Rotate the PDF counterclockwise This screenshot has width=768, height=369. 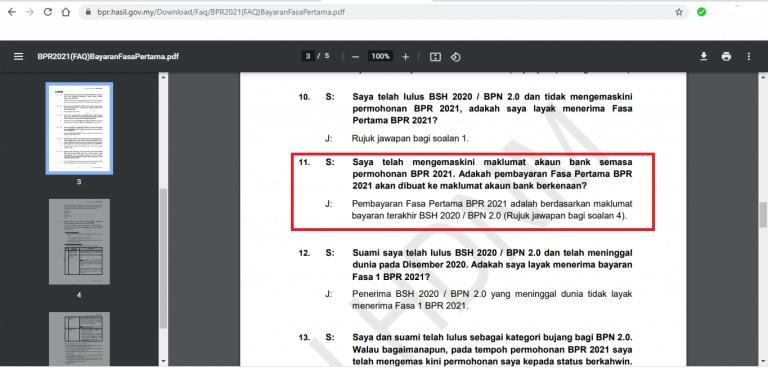456,57
